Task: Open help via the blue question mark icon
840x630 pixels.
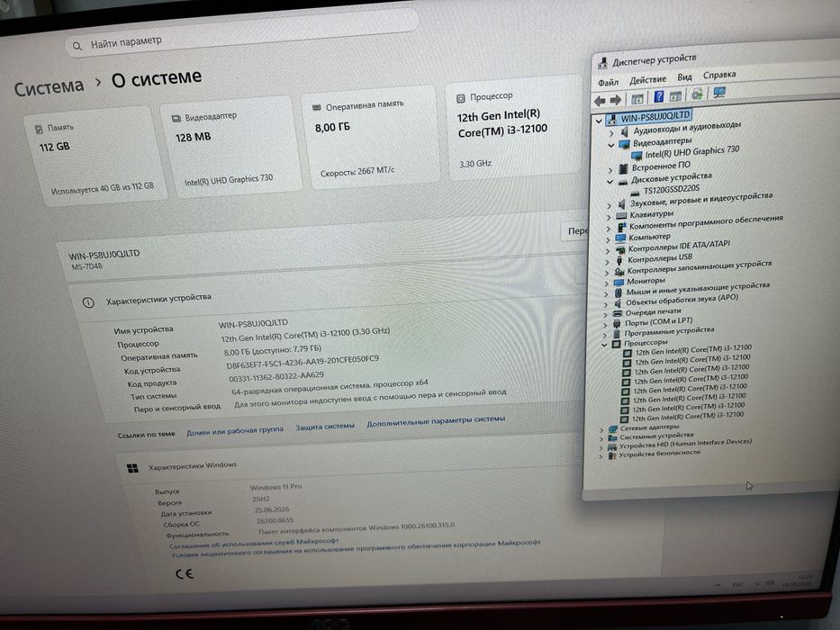Action: pyautogui.click(x=659, y=96)
